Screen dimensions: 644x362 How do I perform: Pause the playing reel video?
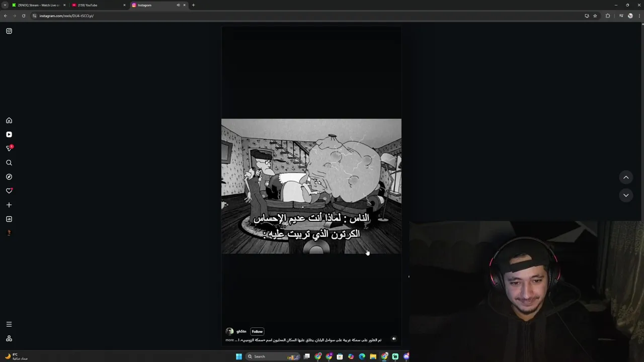point(311,186)
